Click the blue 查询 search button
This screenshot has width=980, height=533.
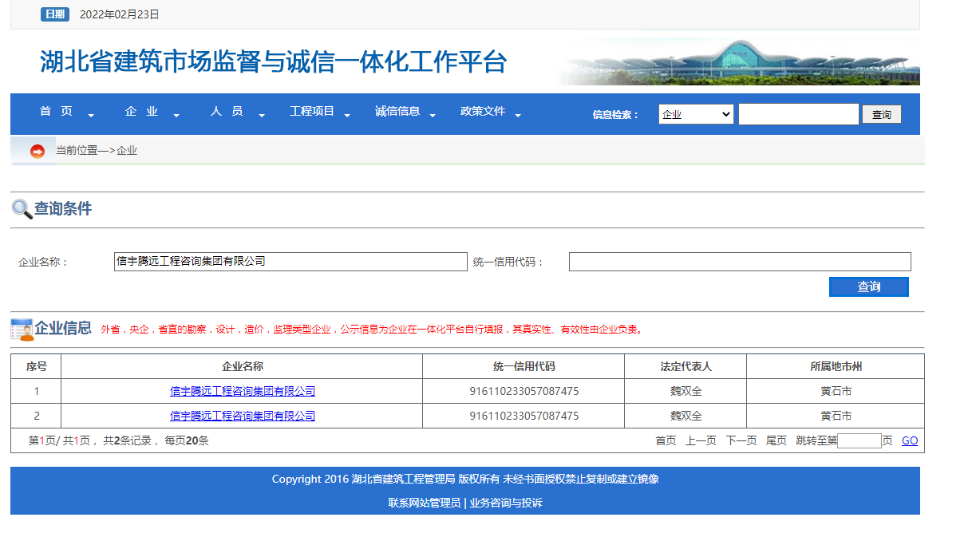click(868, 286)
